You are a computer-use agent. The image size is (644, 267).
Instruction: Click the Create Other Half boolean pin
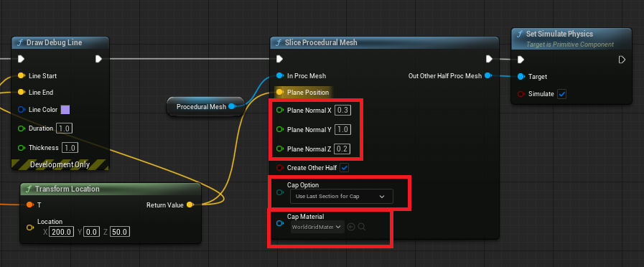280,168
